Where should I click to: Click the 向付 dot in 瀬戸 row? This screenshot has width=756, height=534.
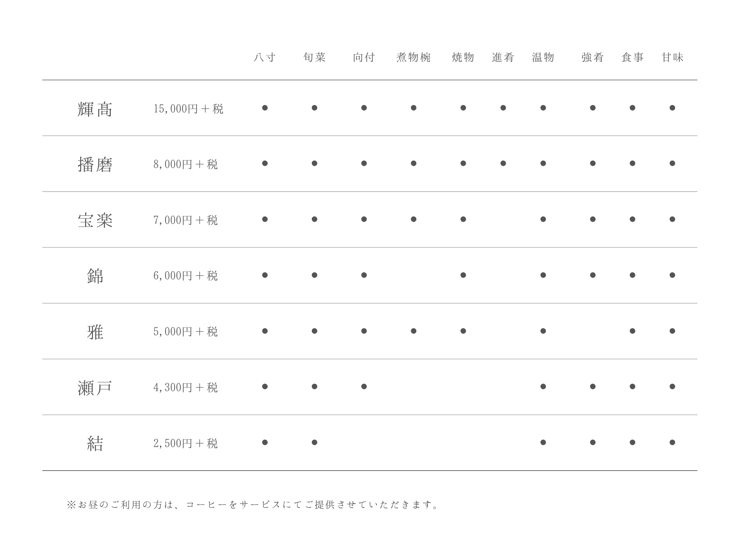(x=364, y=386)
